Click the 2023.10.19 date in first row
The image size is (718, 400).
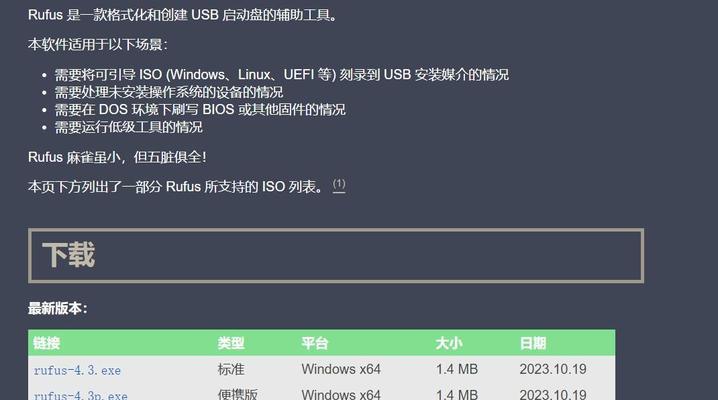click(x=553, y=369)
